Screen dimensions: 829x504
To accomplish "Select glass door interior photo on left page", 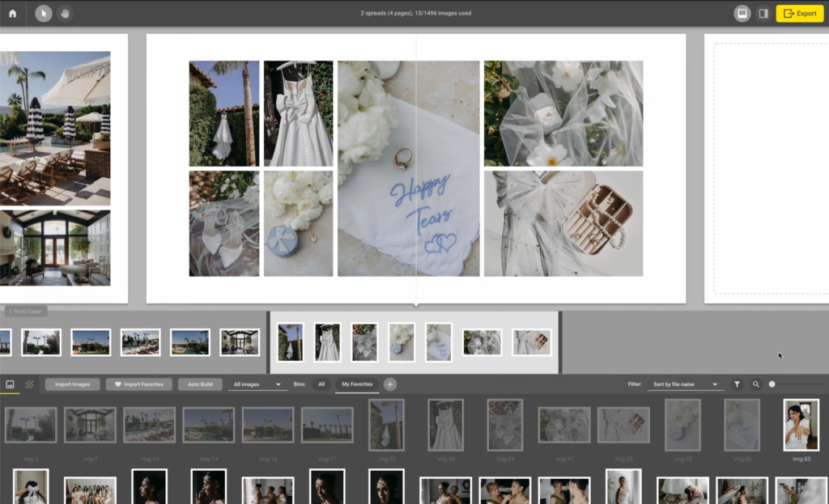I will [x=55, y=248].
